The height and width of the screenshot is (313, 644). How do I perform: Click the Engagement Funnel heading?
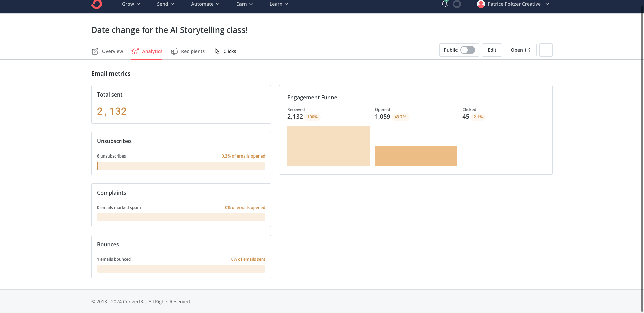click(x=313, y=97)
